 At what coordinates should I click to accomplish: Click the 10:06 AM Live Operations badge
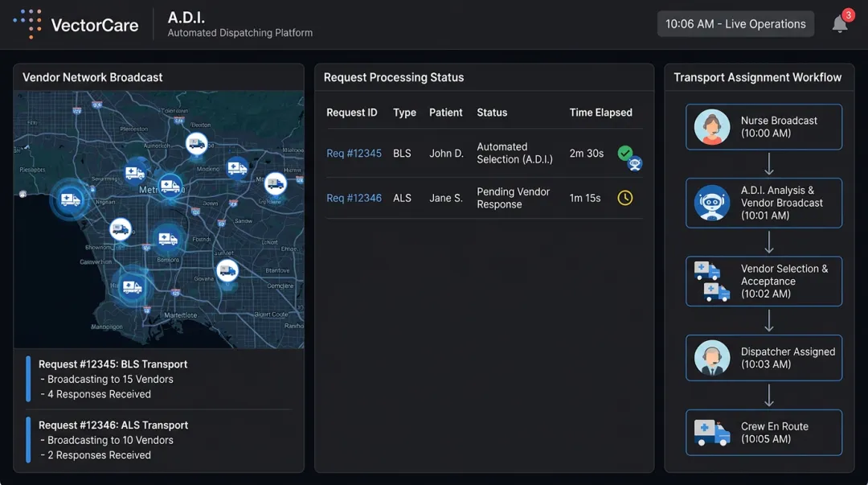click(735, 24)
